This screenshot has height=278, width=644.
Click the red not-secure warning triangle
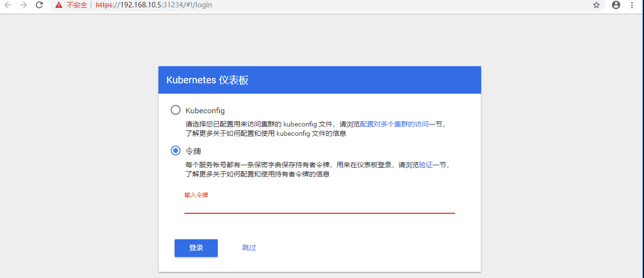click(x=59, y=5)
